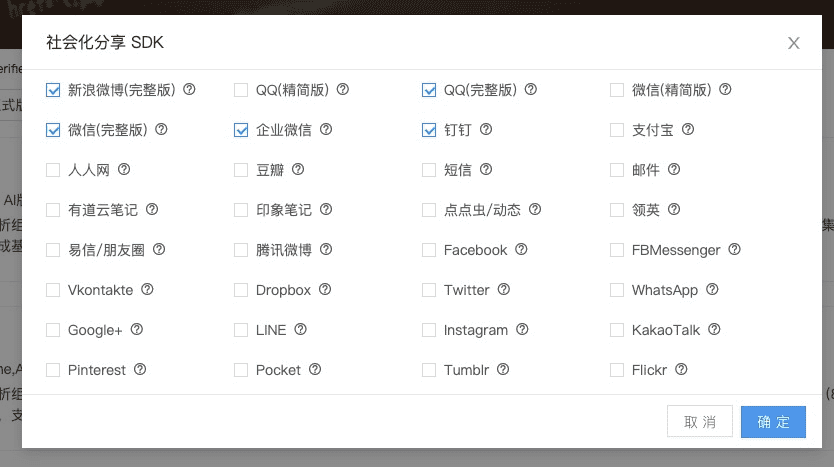Open help icon for 钉钉
The width and height of the screenshot is (834, 467).
(486, 129)
